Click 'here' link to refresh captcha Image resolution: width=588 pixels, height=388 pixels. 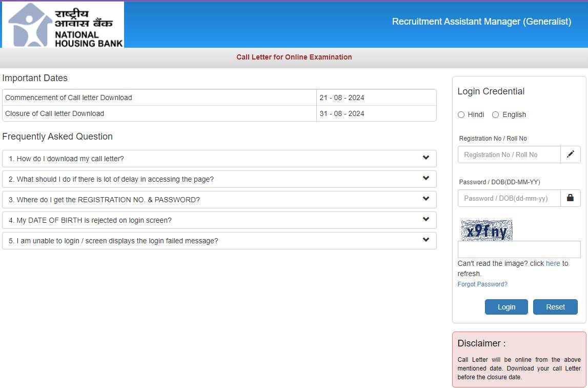pos(553,263)
